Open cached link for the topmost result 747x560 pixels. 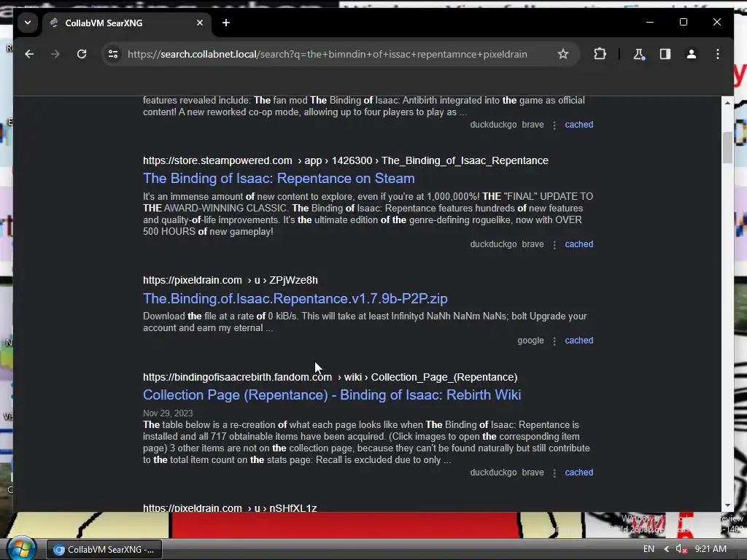(x=578, y=125)
